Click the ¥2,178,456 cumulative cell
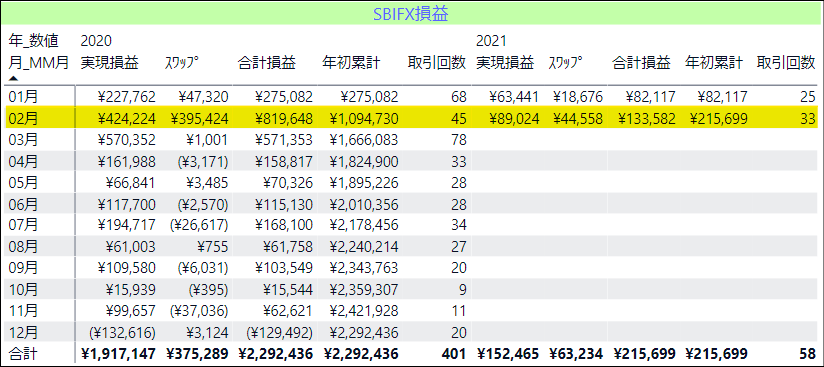Screen dimensions: 824x367 point(364,226)
